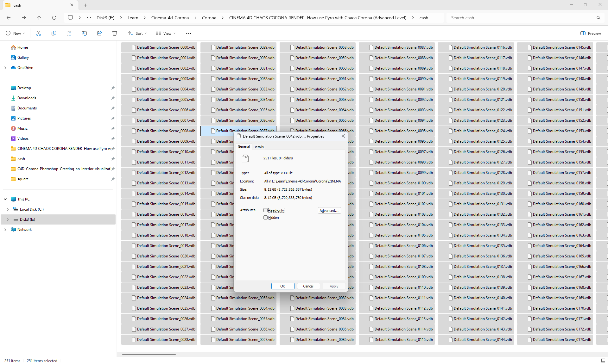Collapse the This PC tree node

[5, 199]
